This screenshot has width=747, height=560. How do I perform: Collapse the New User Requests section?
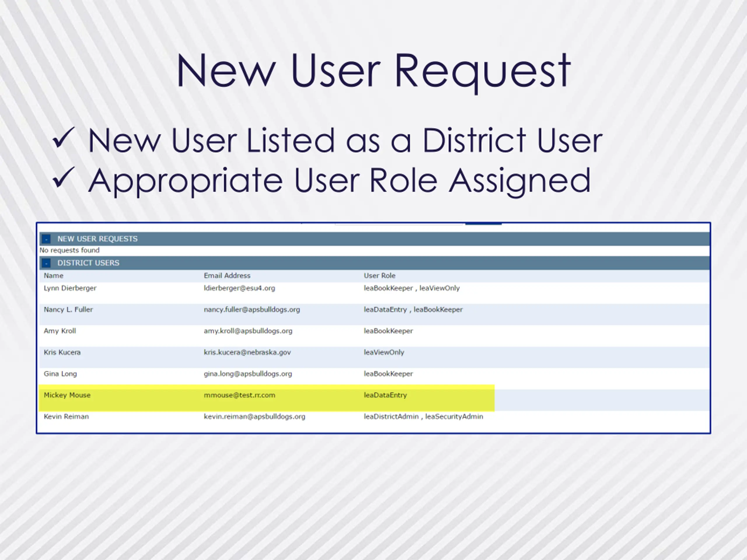click(46, 239)
